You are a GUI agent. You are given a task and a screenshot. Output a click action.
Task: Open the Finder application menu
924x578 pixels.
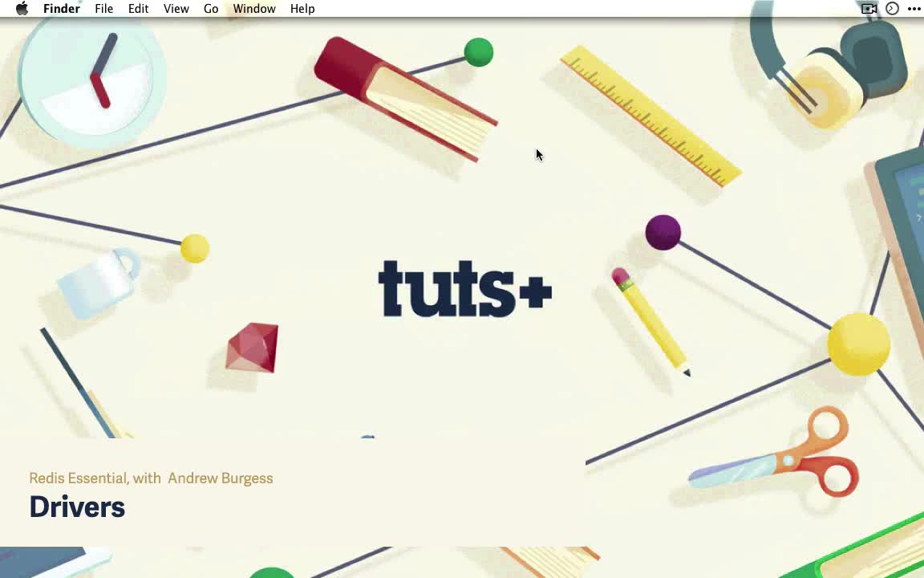pos(61,9)
